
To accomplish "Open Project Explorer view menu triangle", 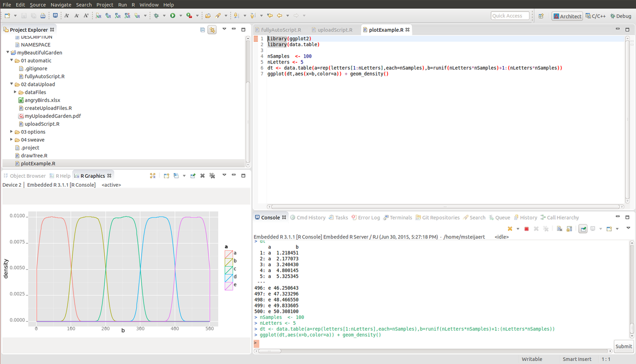I will 224,29.
